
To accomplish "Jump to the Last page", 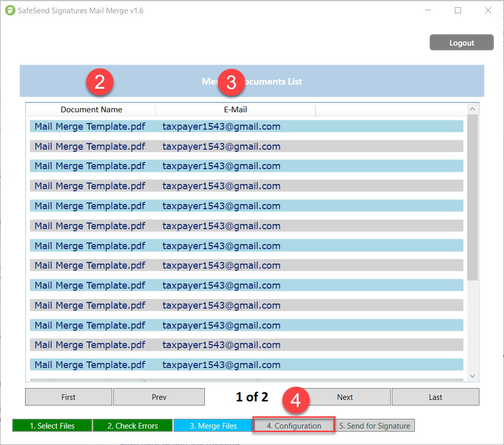I will pyautogui.click(x=435, y=397).
